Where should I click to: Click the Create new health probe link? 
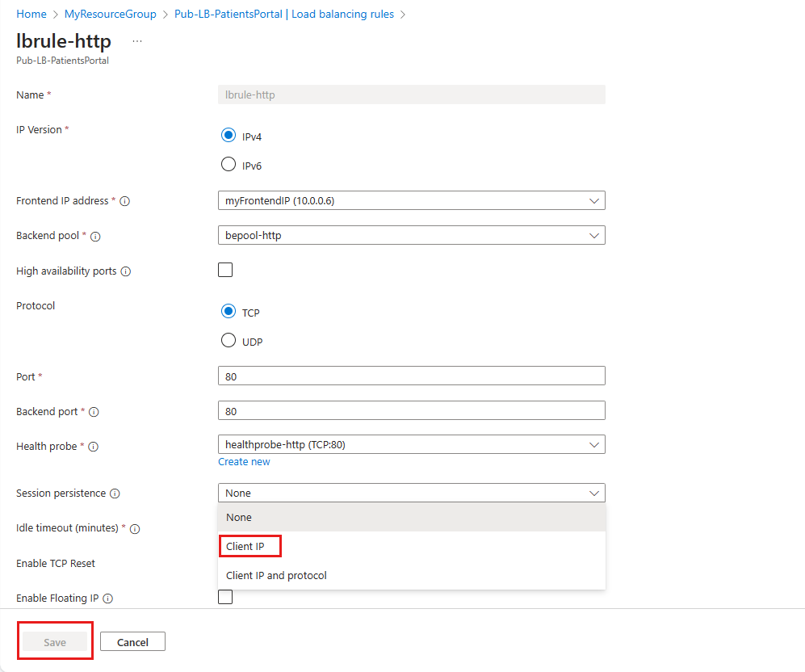click(244, 461)
